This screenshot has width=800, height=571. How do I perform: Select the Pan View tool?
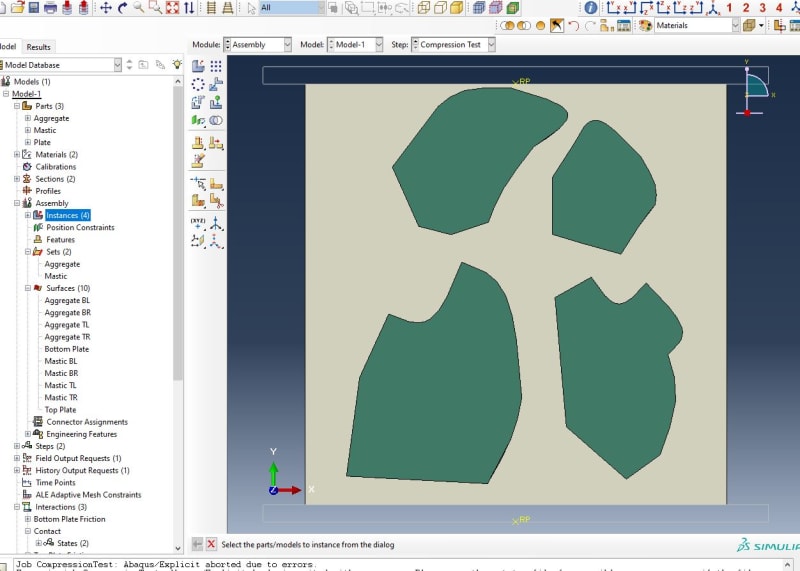click(x=106, y=7)
